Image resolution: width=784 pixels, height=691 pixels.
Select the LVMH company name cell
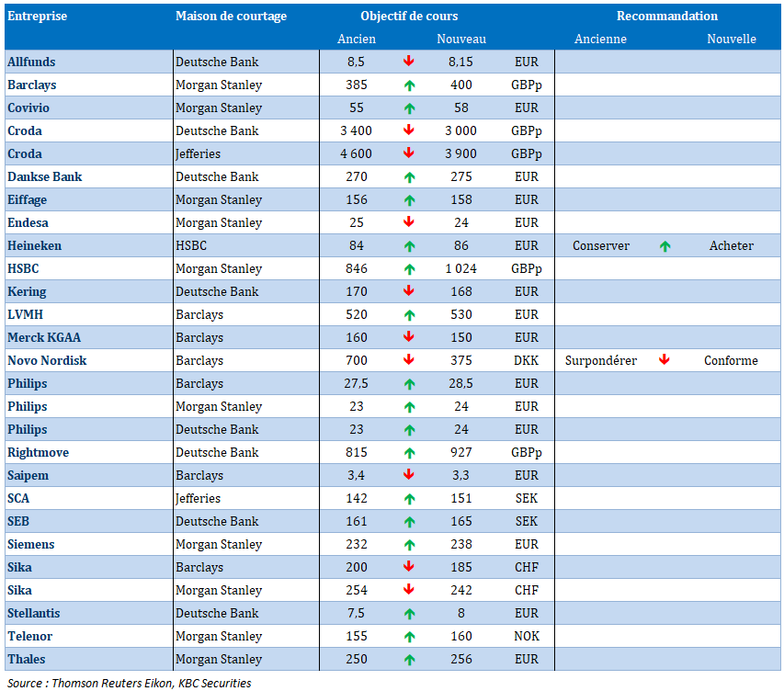(27, 314)
